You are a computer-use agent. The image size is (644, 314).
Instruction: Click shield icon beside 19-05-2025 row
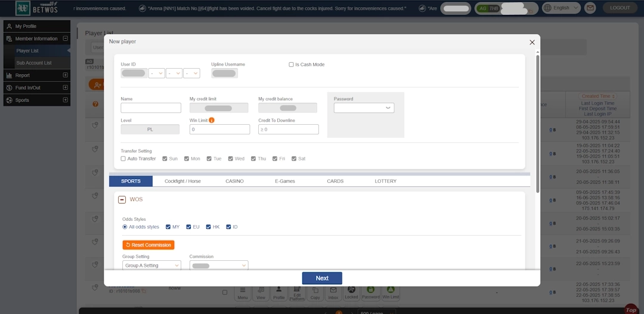tap(95, 149)
